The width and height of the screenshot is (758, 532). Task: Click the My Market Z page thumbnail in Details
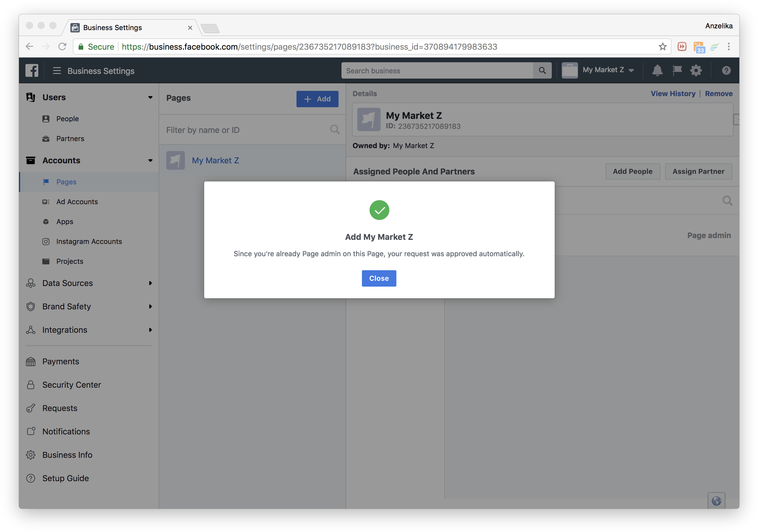coord(369,119)
